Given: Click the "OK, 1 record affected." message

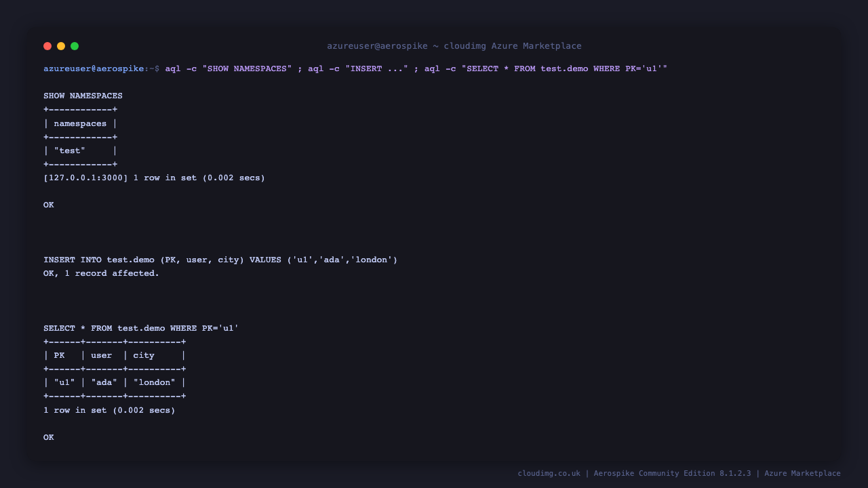Looking at the screenshot, I should [101, 273].
